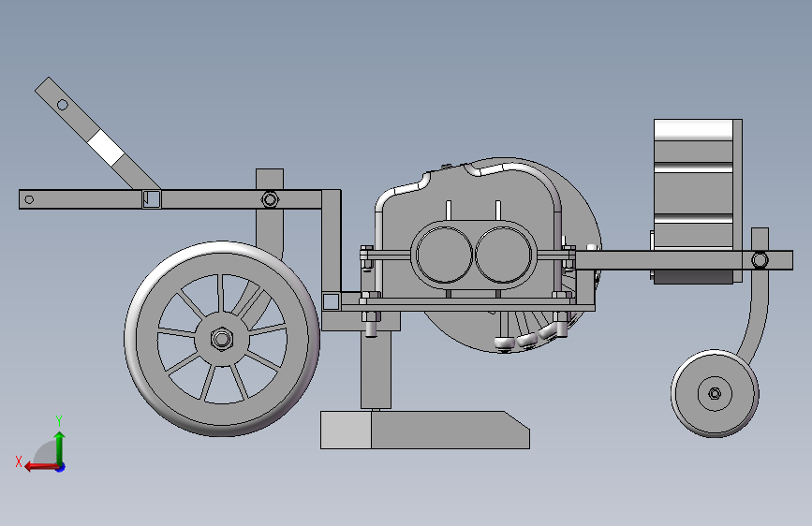812x526 pixels.
Task: Select the flat plow blade at bottom
Action: pos(424,430)
